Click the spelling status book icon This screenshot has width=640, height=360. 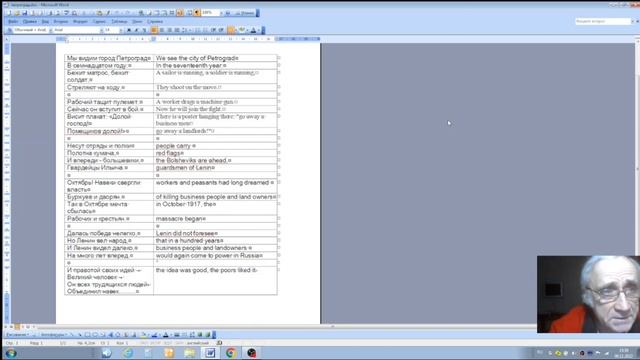[220, 343]
